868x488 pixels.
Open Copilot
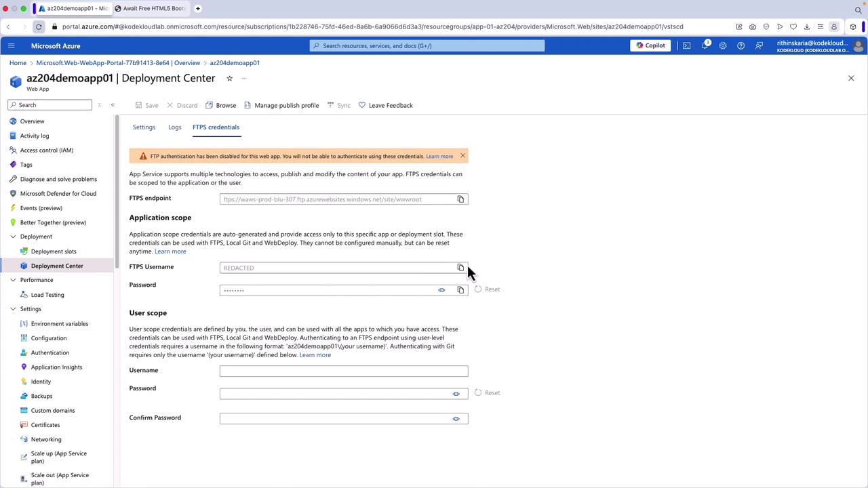click(x=650, y=45)
